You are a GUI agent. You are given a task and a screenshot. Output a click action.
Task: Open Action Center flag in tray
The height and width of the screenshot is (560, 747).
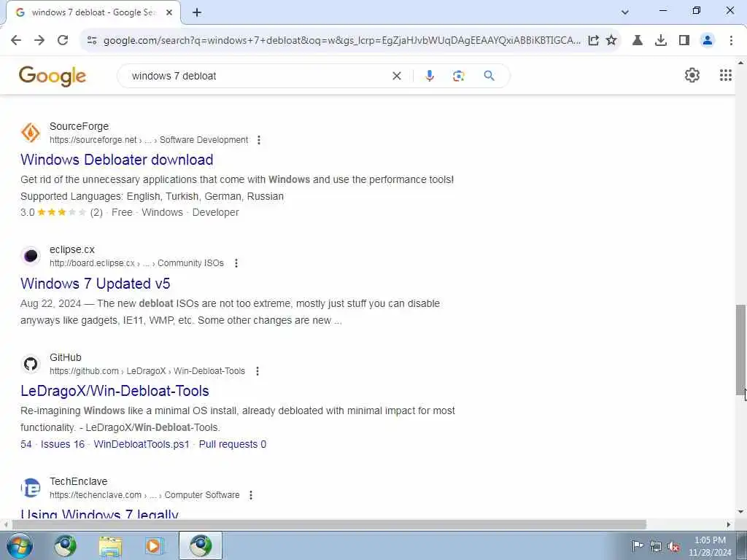(x=637, y=545)
